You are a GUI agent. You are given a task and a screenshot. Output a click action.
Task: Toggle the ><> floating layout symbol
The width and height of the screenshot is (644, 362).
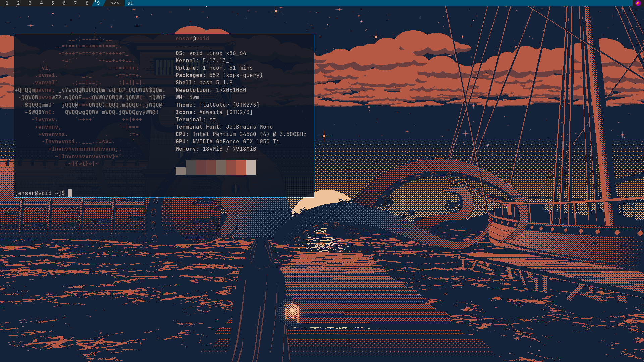[115, 3]
